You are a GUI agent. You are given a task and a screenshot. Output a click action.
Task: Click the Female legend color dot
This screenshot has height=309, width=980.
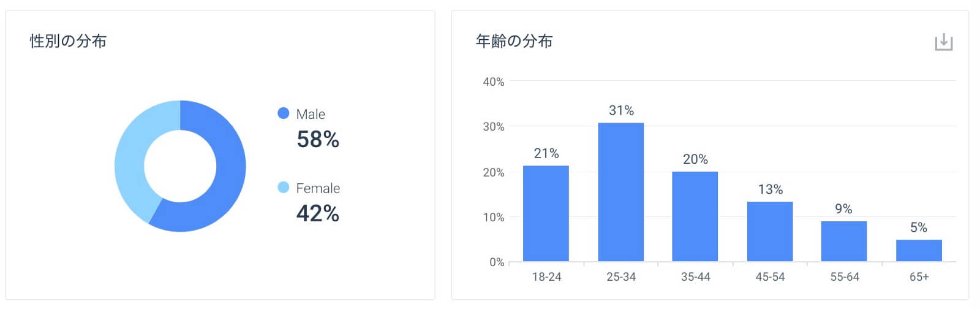[283, 188]
